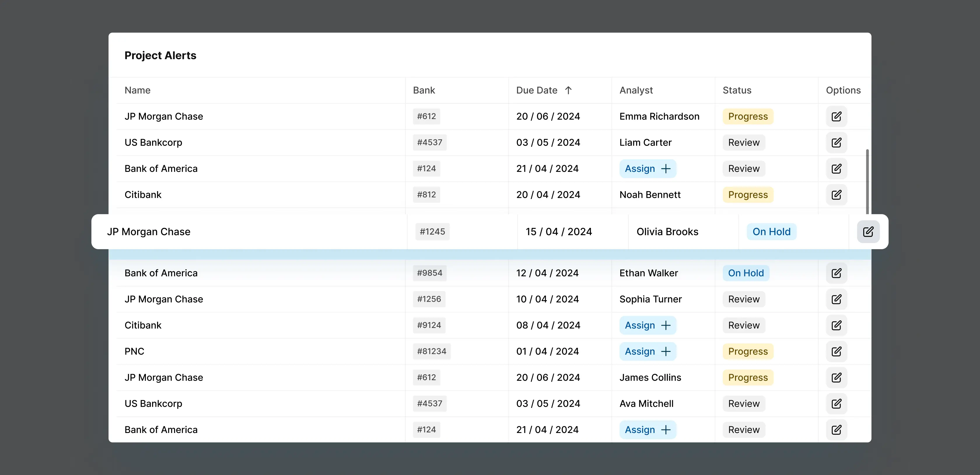
Task: Select Progress badge on Noah Bennett's row
Action: 748,195
